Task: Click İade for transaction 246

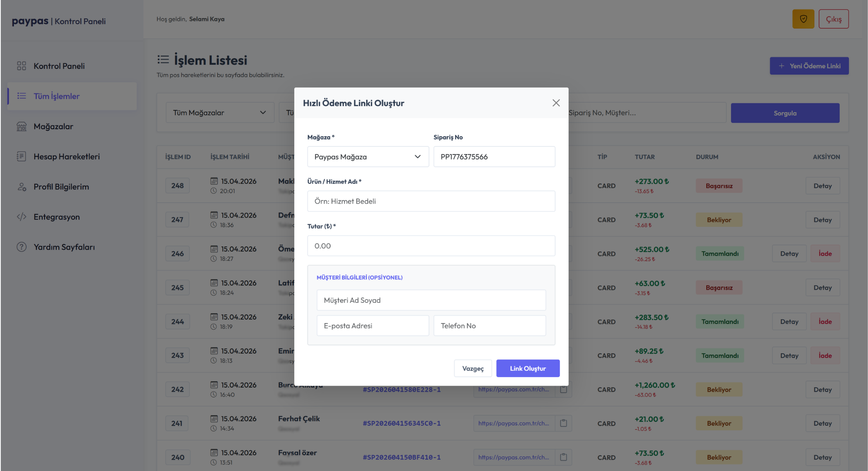Action: click(825, 254)
